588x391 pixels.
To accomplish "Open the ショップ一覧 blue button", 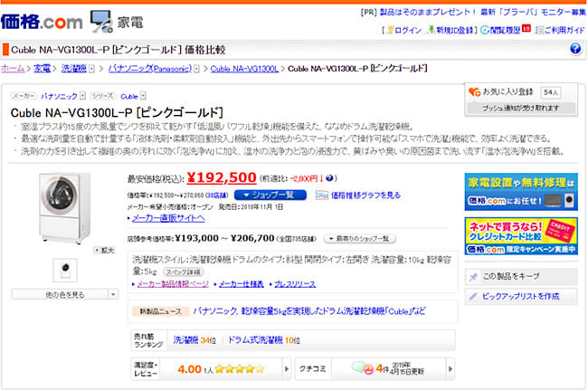I will click(270, 195).
